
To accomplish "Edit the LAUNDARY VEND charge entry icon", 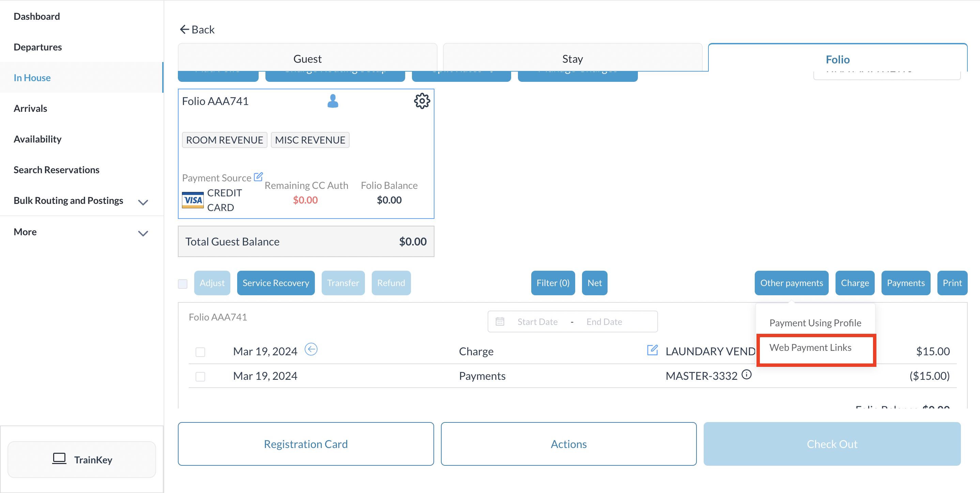I will pyautogui.click(x=652, y=350).
